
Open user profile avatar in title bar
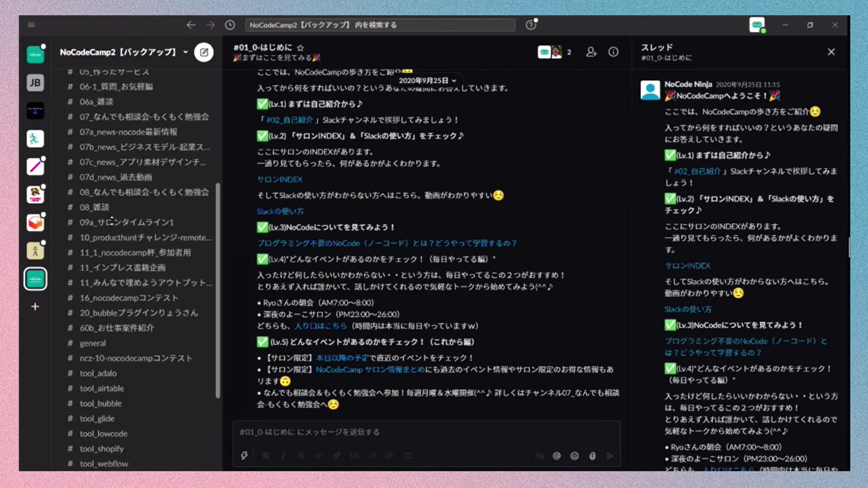point(757,25)
